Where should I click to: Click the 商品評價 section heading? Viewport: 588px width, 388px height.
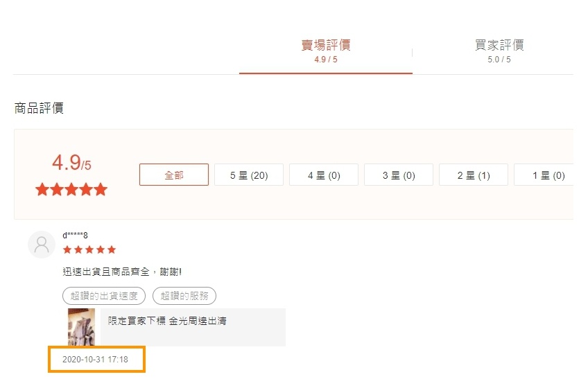pyautogui.click(x=39, y=108)
